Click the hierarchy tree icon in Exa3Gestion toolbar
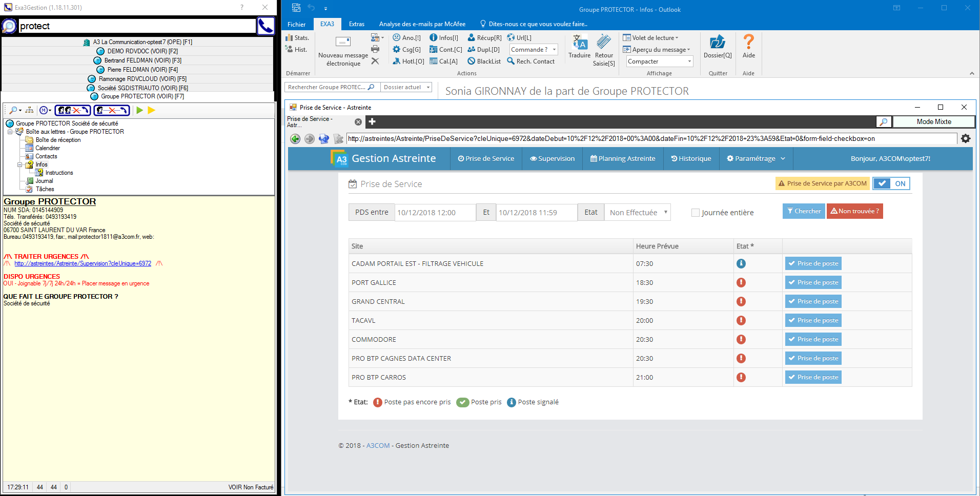The height and width of the screenshot is (496, 980). pos(29,110)
